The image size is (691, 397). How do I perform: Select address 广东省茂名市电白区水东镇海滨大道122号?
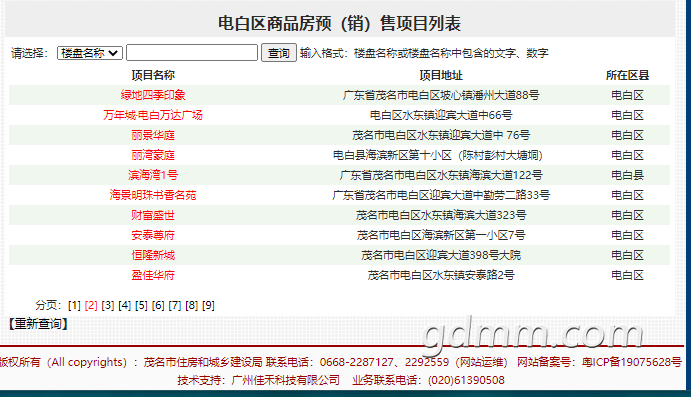[441, 175]
